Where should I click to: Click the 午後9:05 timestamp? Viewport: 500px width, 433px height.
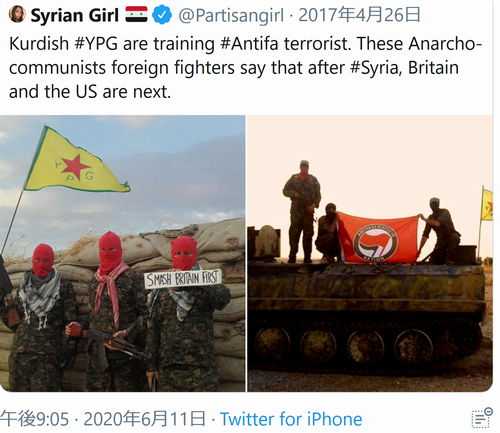(x=35, y=419)
